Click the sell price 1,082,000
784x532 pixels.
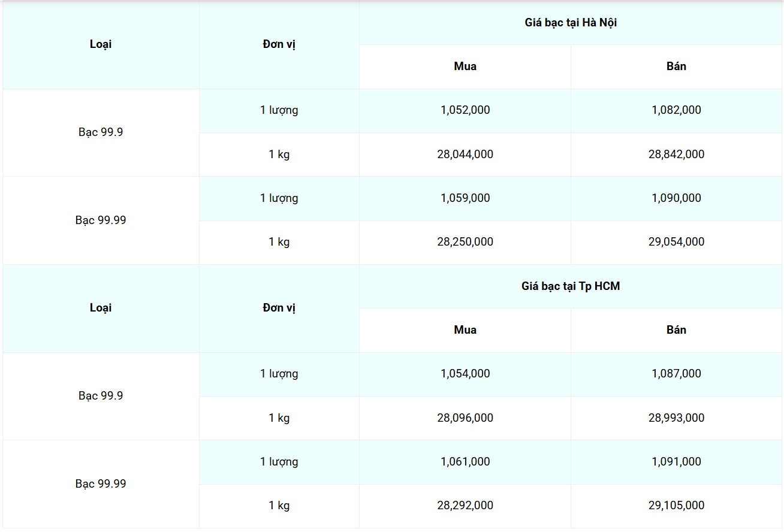pos(676,110)
